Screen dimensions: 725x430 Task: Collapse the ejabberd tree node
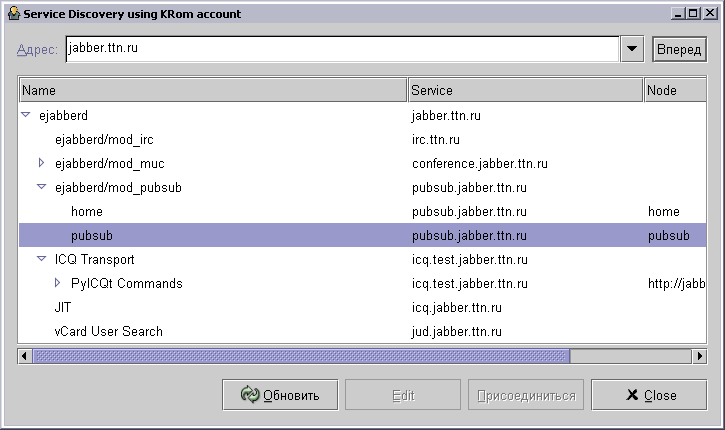coord(26,116)
